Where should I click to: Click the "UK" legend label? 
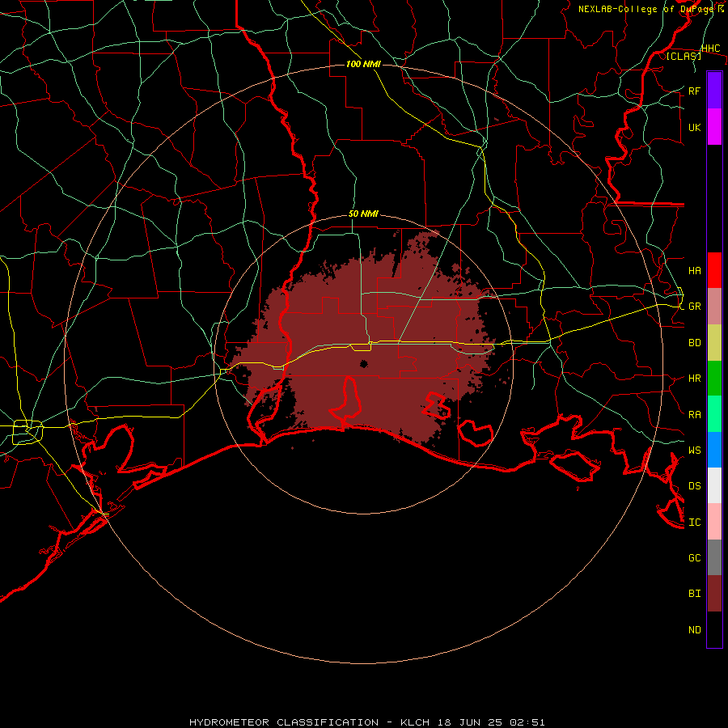[694, 128]
